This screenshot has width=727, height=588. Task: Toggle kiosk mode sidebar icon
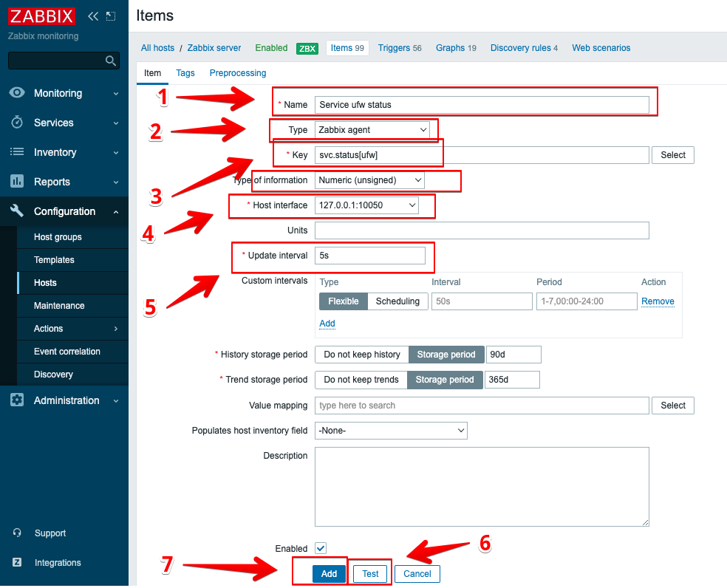[x=111, y=16]
